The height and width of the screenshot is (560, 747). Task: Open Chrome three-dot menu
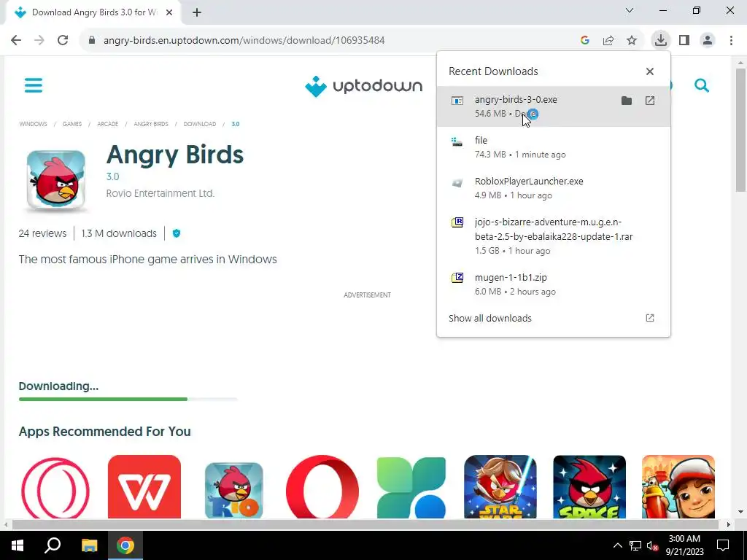pyautogui.click(x=731, y=40)
